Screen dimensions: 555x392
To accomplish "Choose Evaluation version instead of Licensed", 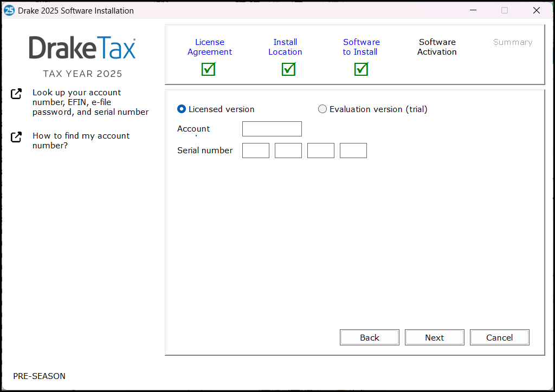I will (x=322, y=109).
